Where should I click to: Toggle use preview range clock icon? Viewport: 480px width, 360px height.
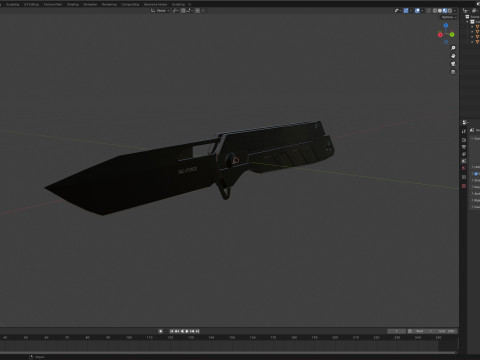click(x=410, y=331)
